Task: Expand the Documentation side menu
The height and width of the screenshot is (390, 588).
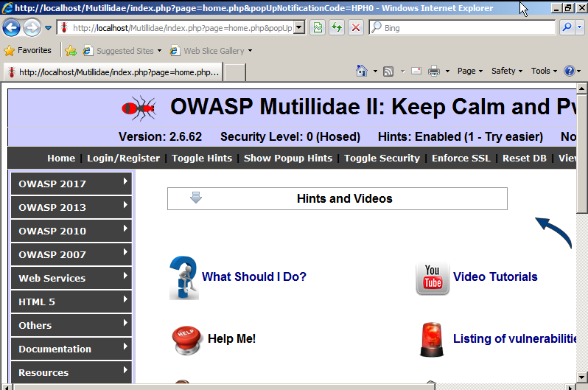Action: click(71, 349)
